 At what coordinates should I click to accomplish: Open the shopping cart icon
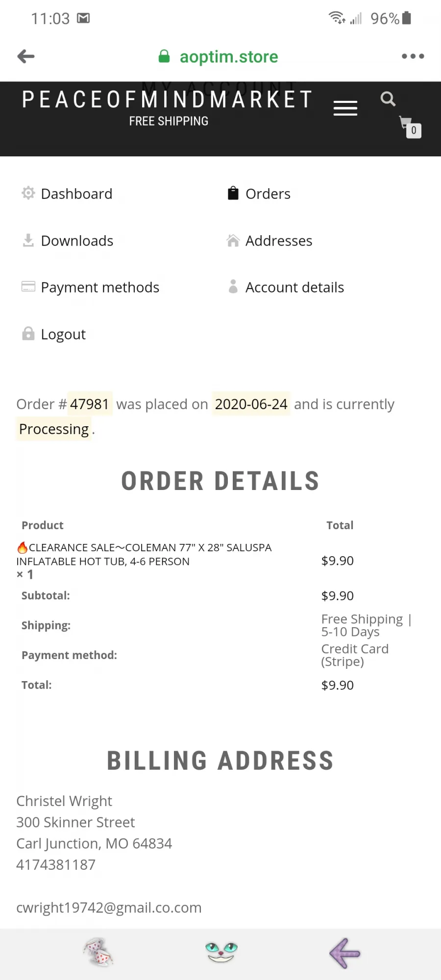pos(410,127)
